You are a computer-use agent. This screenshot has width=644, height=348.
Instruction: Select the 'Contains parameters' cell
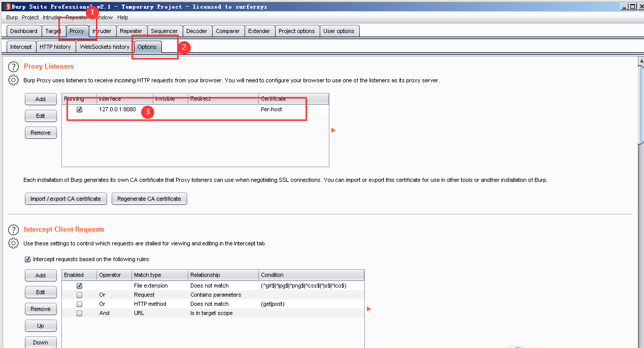(x=216, y=295)
